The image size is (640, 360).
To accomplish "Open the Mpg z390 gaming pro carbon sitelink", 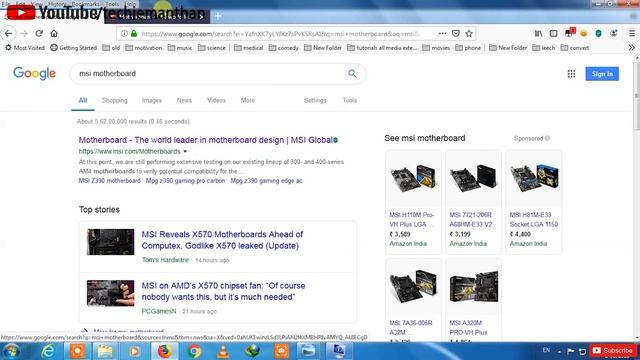I will click(x=185, y=180).
